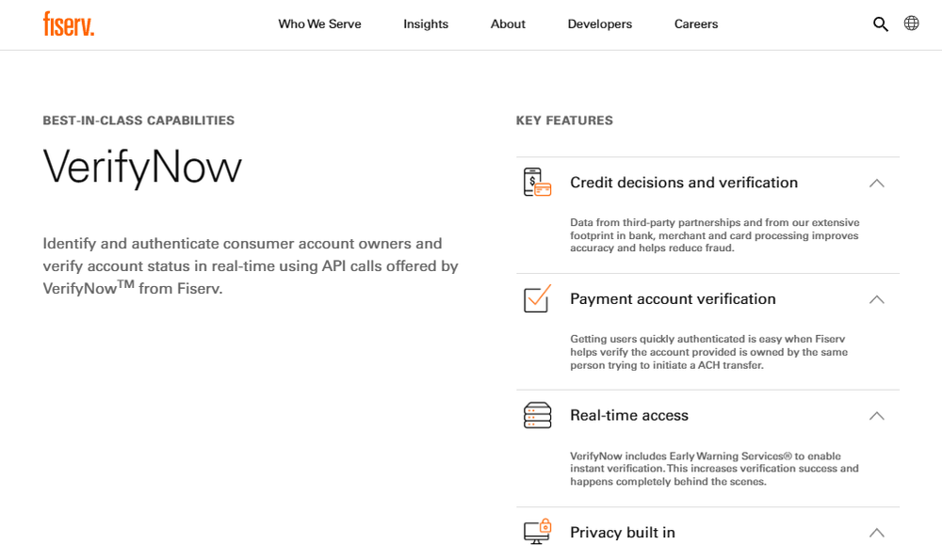Image resolution: width=942 pixels, height=560 pixels.
Task: Click the Payment account verification heading
Action: pos(673,299)
